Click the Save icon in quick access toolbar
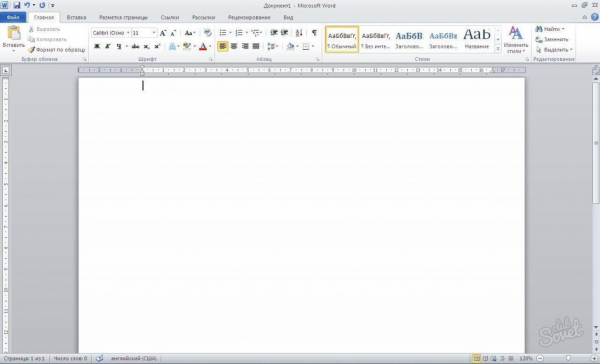The height and width of the screenshot is (364, 600). 16,5
